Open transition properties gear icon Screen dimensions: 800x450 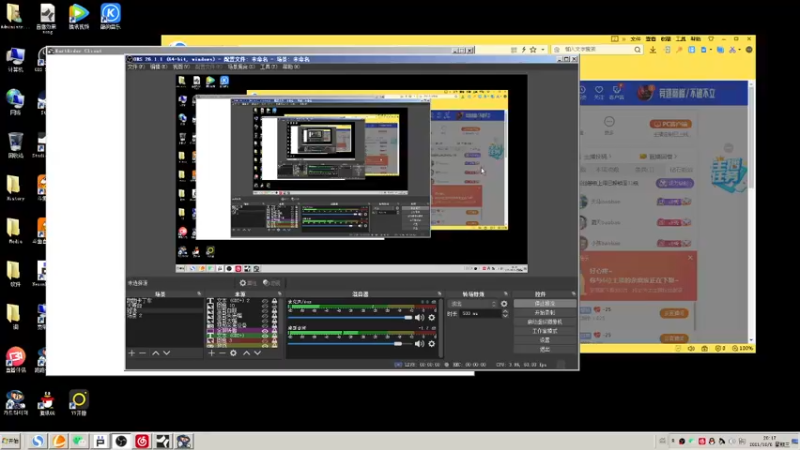click(504, 304)
